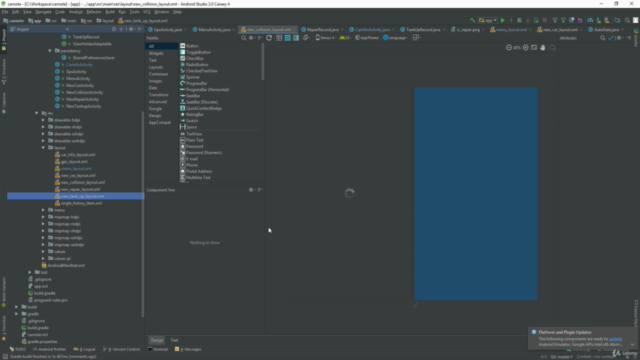Expand the top-level gradle folder
Screen dimensions: 640x360
17,314
